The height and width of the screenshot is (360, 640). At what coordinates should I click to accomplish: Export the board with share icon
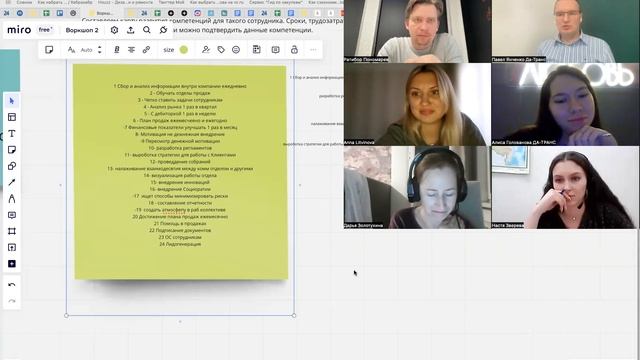(x=131, y=30)
